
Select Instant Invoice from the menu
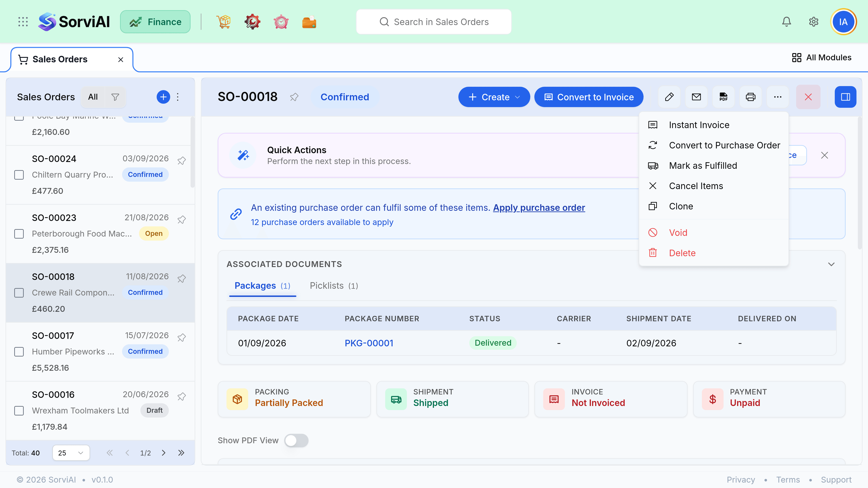click(x=713, y=125)
